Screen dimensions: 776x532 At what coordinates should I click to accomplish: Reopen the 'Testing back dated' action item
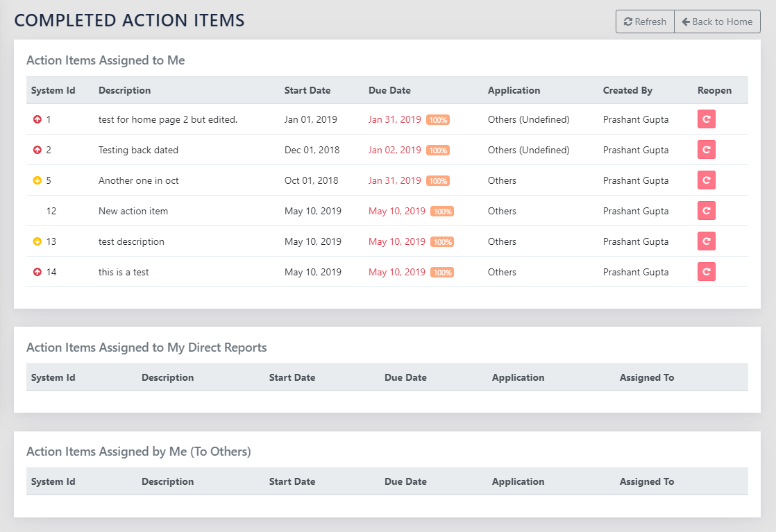click(706, 150)
